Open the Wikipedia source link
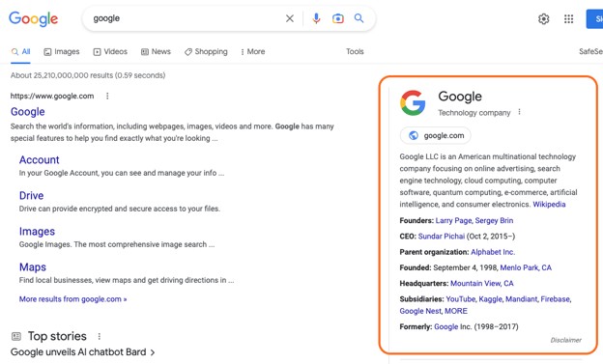This screenshot has width=603, height=364. pyautogui.click(x=549, y=204)
